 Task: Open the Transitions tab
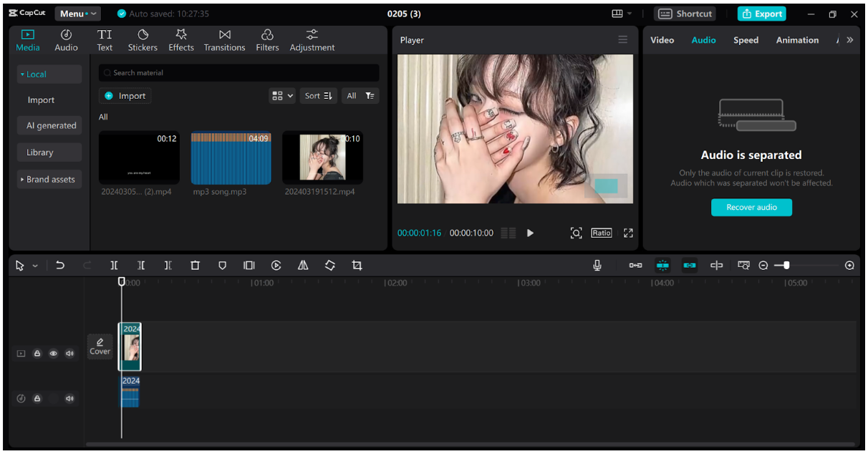(x=224, y=40)
